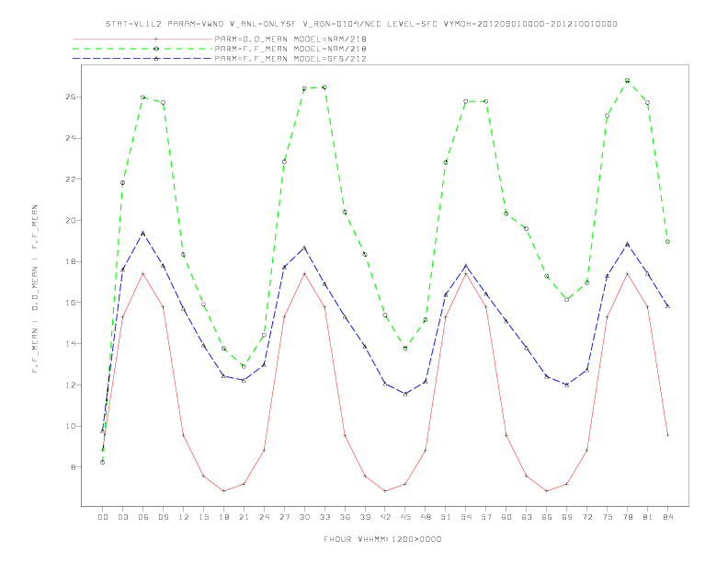Select legend label PARM=F.F_MEAN MODEL=GFS/212
This screenshot has height=563, width=728.
point(290,59)
